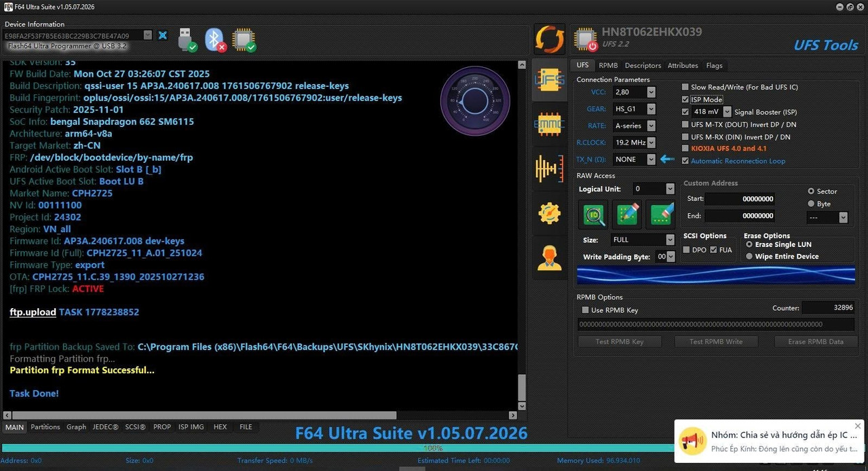Click the RPMB Counter field
The width and height of the screenshot is (868, 471).
click(829, 307)
